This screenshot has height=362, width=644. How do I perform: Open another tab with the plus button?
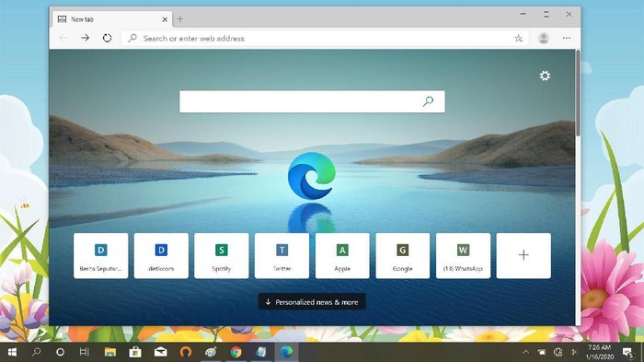click(x=180, y=19)
